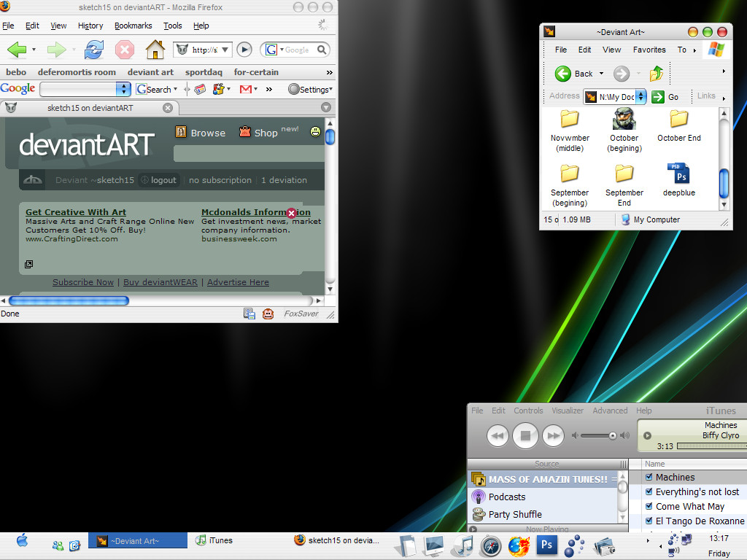Image resolution: width=747 pixels, height=560 pixels.
Task: Click Firefox horizontal scrollbar thumb
Action: pos(69,300)
